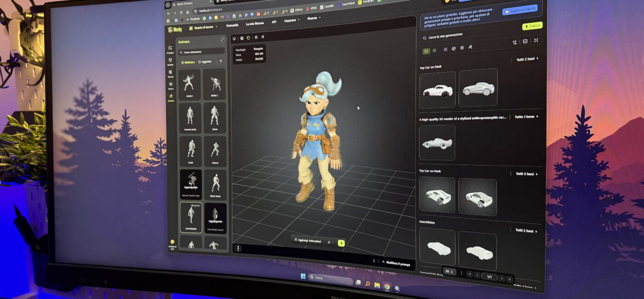The image size is (644, 299).
Task: Switch to the Biblioteca view
Action: pos(188,62)
